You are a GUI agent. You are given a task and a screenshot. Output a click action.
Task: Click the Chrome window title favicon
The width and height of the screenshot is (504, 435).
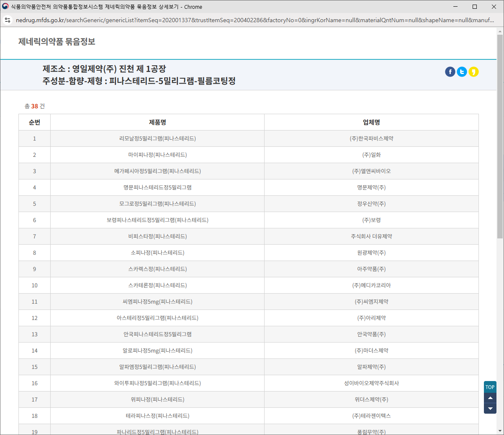click(x=5, y=7)
